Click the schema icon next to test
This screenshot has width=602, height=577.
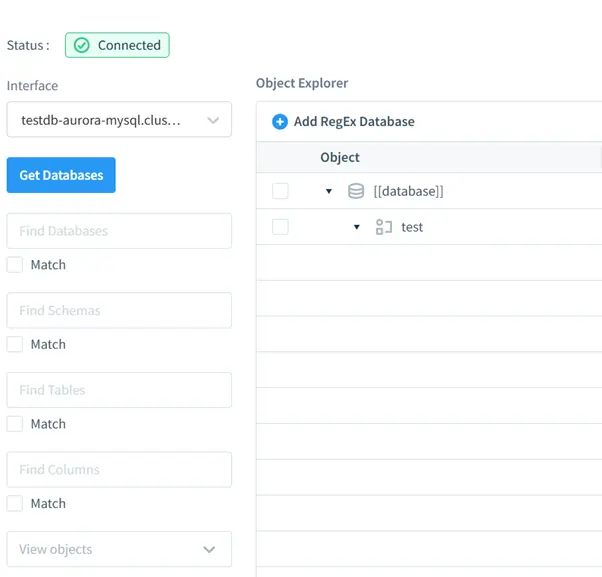(x=384, y=227)
